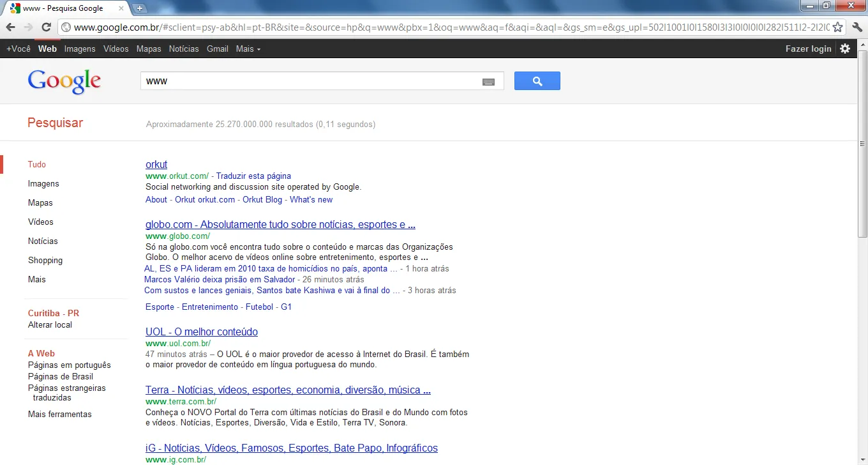Click Alterar local under Curitiba - PR
The width and height of the screenshot is (868, 465).
pos(50,324)
